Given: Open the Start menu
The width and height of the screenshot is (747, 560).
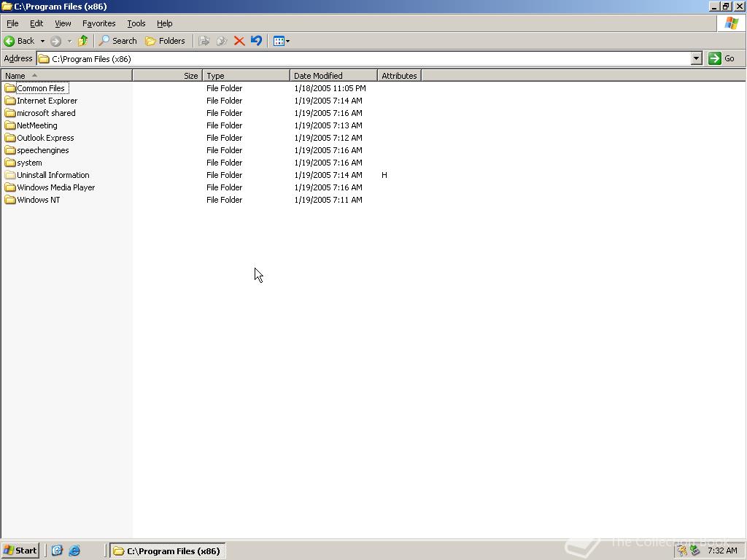Looking at the screenshot, I should pyautogui.click(x=20, y=551).
